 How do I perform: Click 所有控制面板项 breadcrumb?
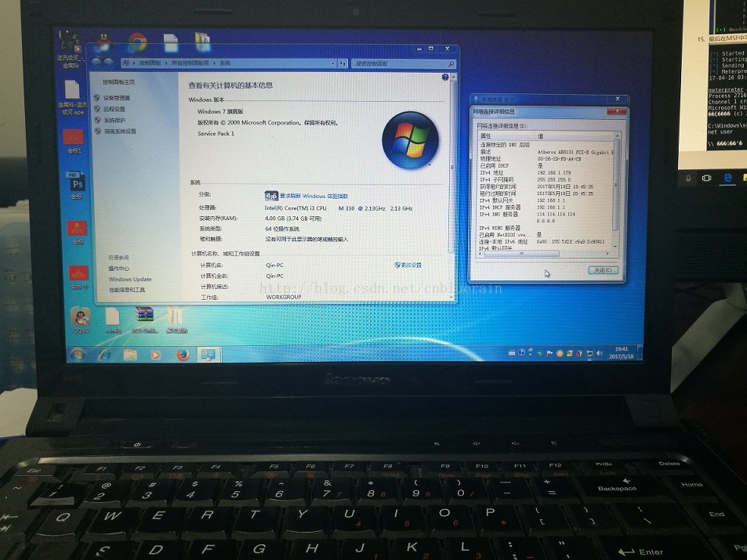tap(190, 63)
